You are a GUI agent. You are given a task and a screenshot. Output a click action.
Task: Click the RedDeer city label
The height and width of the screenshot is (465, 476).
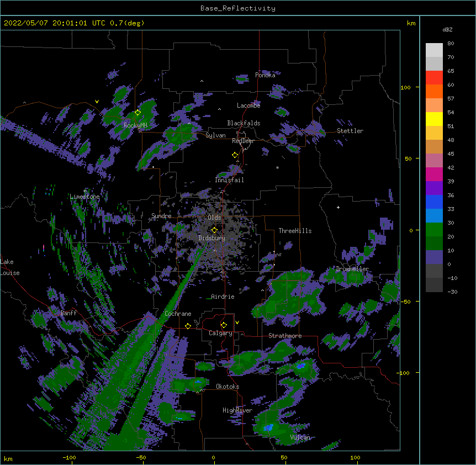pos(243,141)
